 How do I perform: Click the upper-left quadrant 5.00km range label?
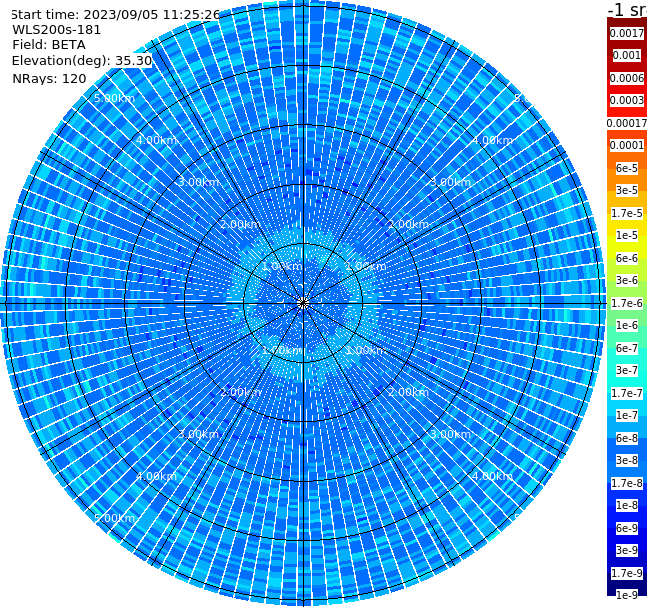114,98
